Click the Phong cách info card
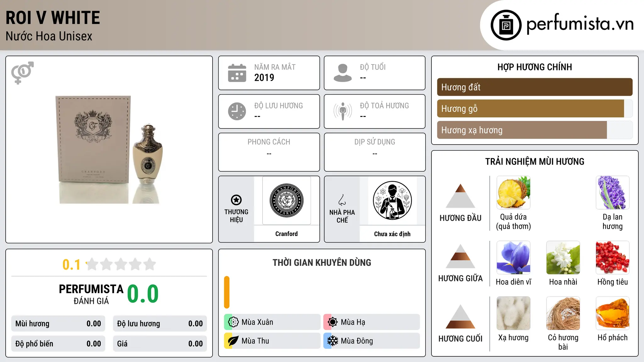The width and height of the screenshot is (644, 362). pos(269,152)
